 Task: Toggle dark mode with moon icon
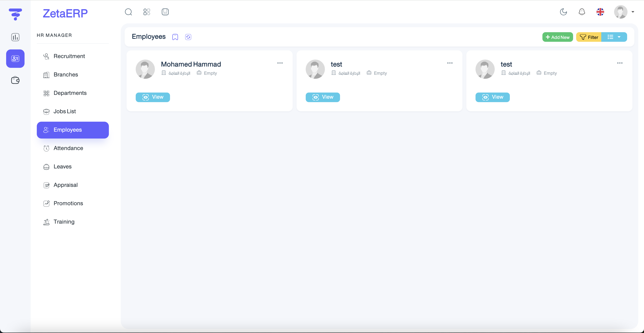pyautogui.click(x=563, y=12)
